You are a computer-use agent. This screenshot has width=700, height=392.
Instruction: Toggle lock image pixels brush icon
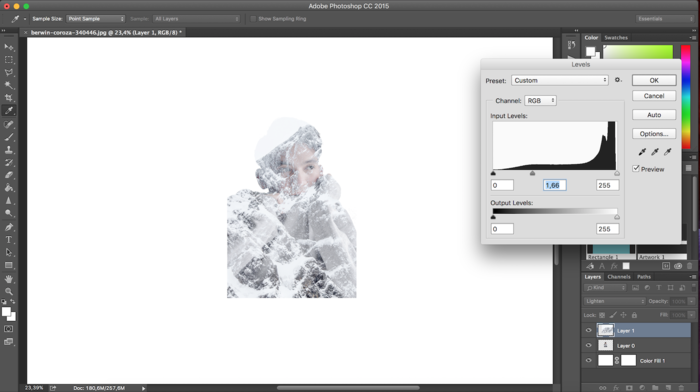coord(613,315)
